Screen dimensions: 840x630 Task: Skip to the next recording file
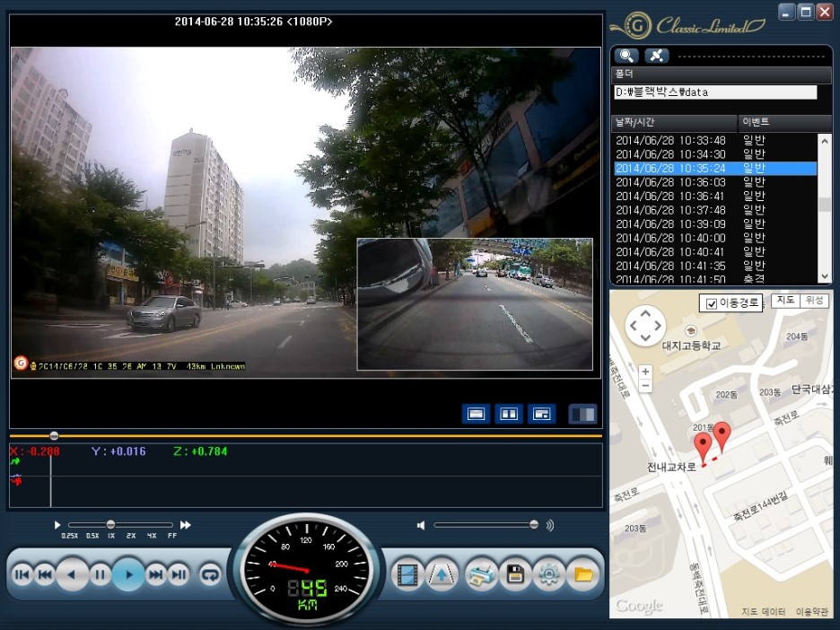coord(179,574)
